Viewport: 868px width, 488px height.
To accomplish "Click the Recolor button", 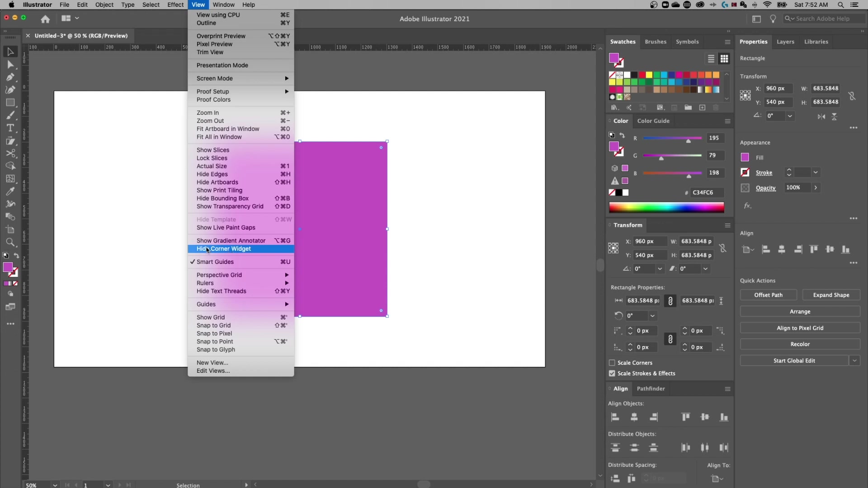I will click(799, 344).
